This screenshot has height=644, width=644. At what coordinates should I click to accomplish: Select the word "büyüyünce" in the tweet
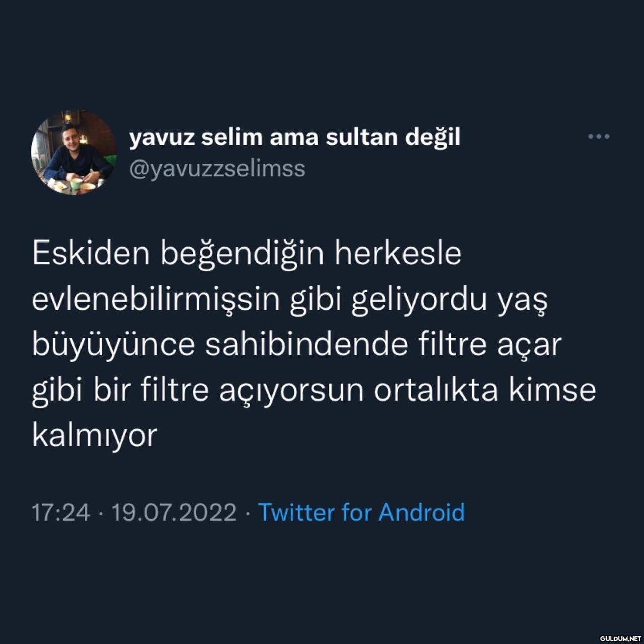coord(113,345)
